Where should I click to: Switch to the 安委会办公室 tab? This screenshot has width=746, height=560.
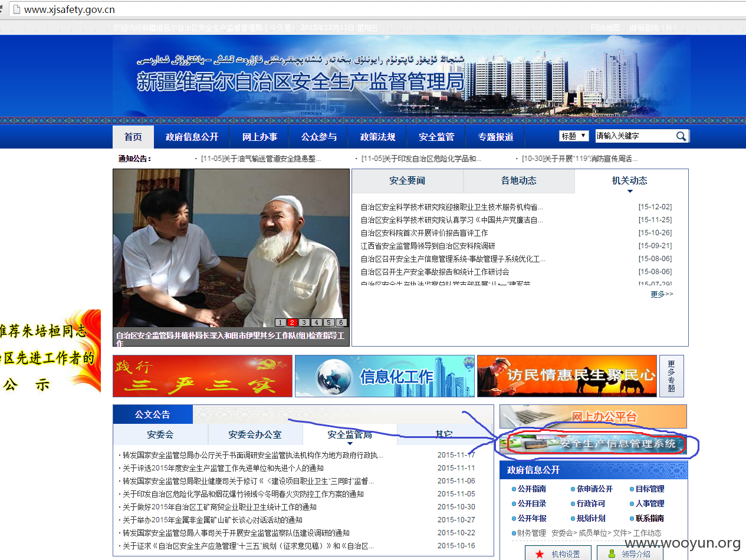(x=255, y=434)
